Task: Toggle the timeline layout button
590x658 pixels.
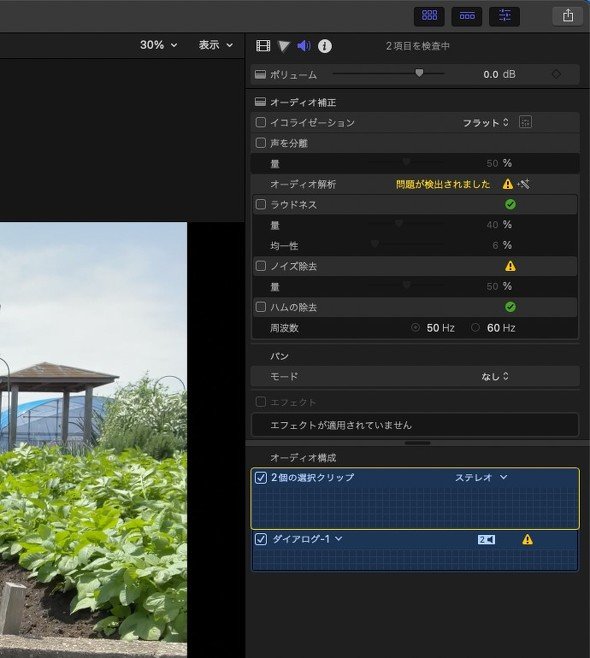Action: click(467, 16)
